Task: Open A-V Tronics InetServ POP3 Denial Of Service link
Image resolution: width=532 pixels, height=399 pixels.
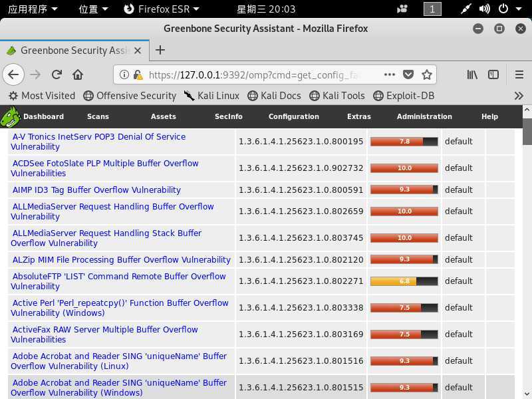Action: (x=98, y=142)
